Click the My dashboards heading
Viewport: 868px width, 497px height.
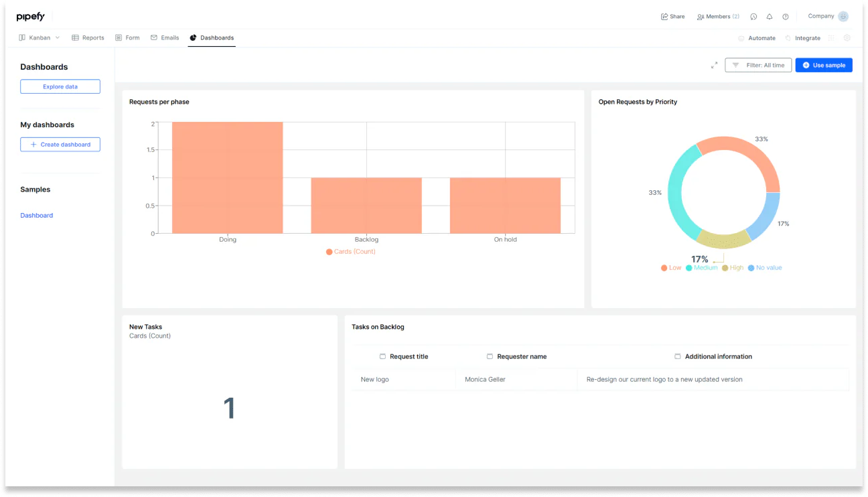[x=48, y=125]
